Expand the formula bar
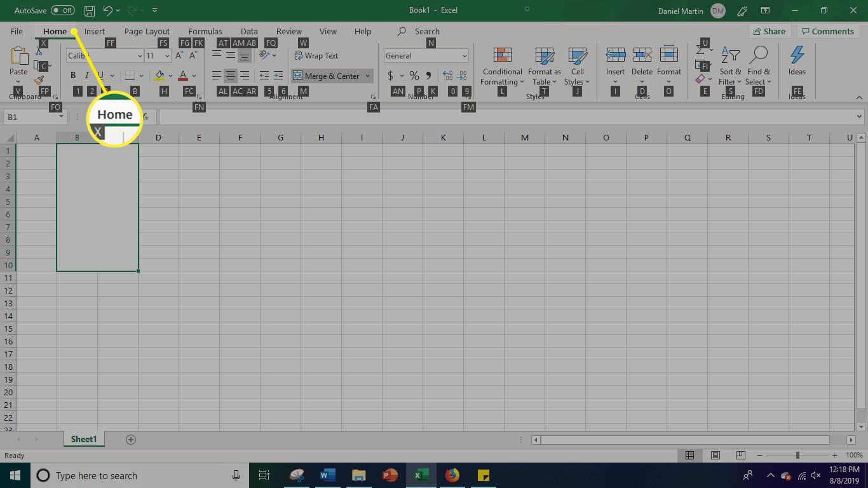This screenshot has width=868, height=488. click(860, 117)
